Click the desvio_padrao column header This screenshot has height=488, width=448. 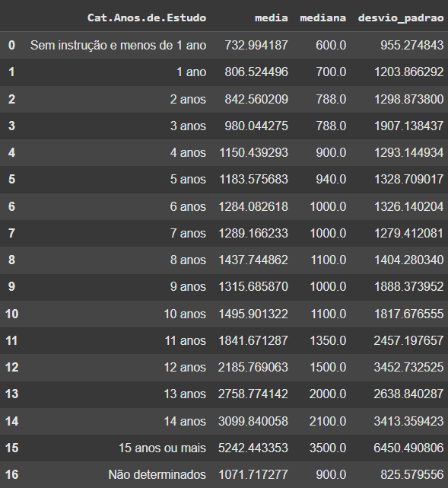click(x=401, y=18)
